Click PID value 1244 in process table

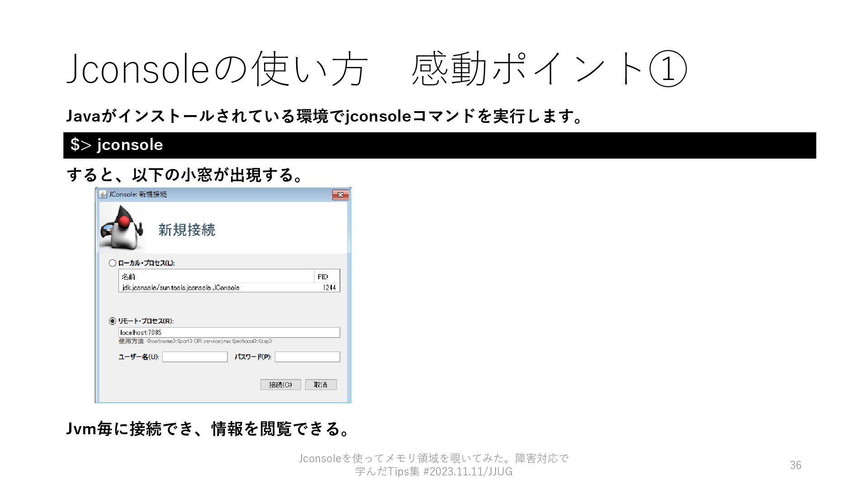(x=329, y=288)
